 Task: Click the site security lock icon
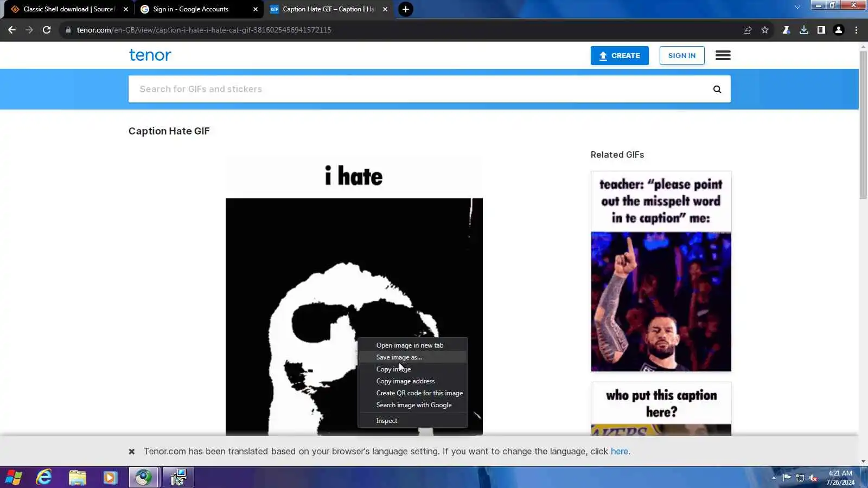(x=68, y=30)
